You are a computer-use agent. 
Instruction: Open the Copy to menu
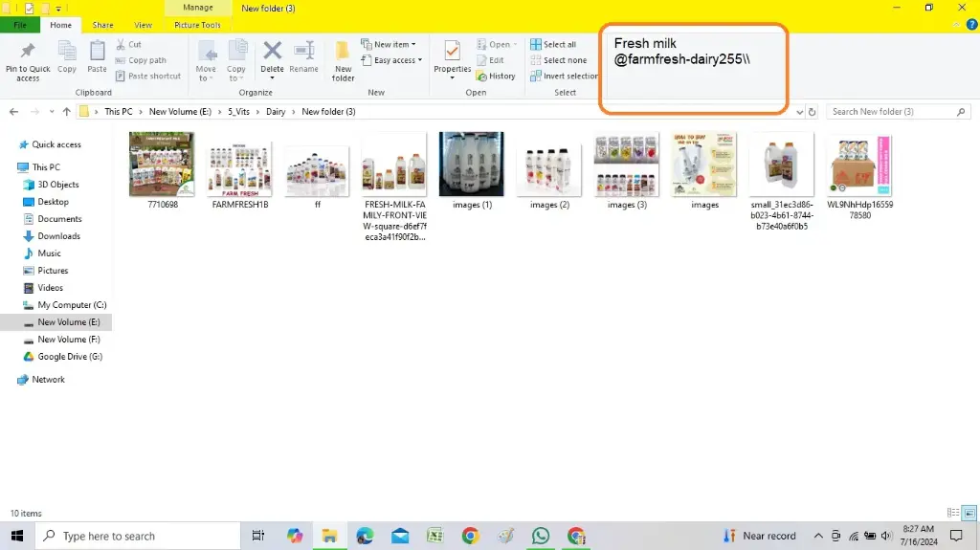236,61
